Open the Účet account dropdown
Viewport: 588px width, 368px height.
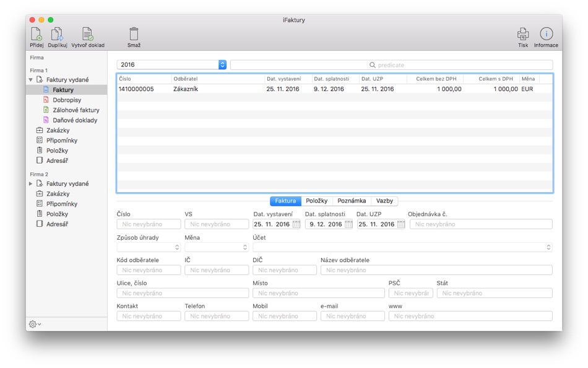click(402, 247)
